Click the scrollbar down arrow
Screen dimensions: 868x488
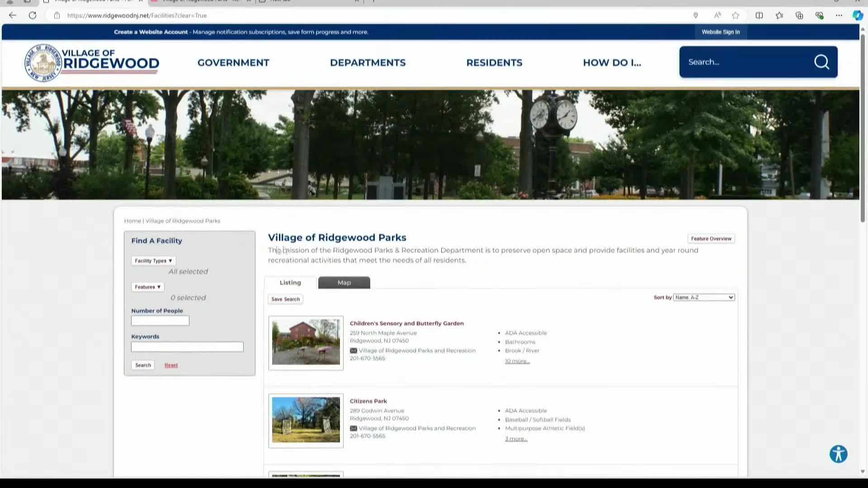(863, 472)
